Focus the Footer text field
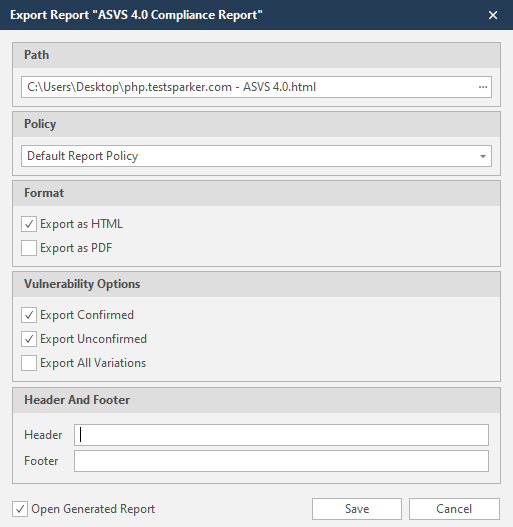The height and width of the screenshot is (527, 513). pos(281,461)
